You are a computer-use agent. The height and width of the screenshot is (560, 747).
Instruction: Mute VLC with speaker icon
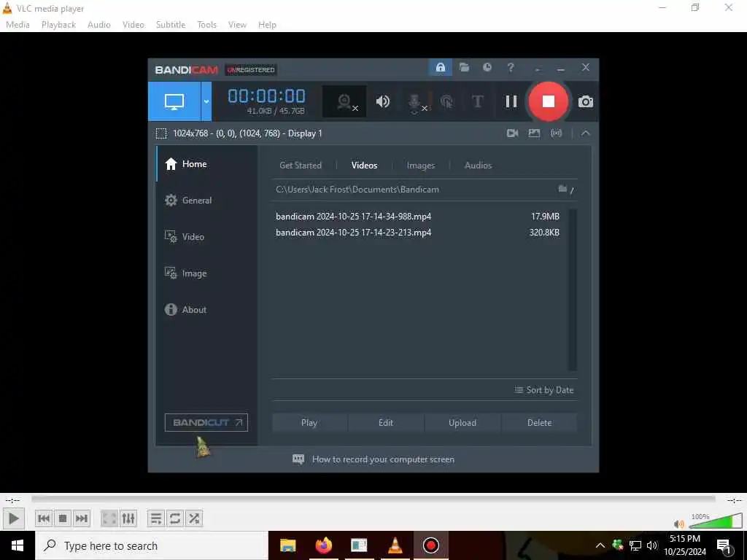coord(679,524)
